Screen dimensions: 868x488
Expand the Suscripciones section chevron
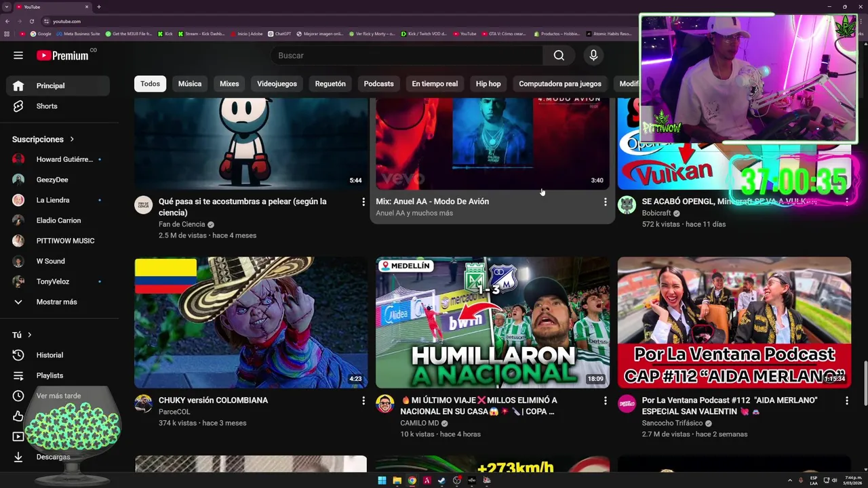pyautogui.click(x=72, y=140)
